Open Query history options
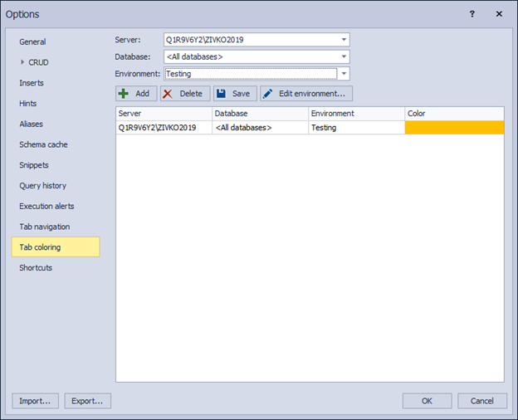The height and width of the screenshot is (420, 518). click(42, 186)
